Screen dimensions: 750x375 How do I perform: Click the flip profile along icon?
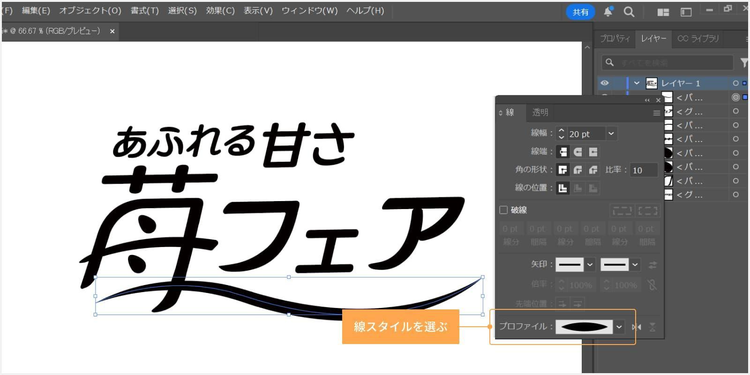point(637,327)
